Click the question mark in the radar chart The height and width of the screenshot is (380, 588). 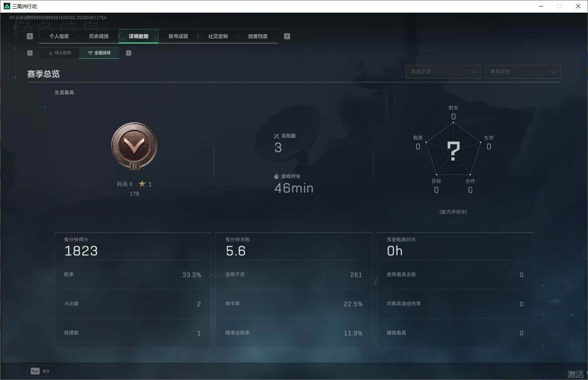click(453, 151)
